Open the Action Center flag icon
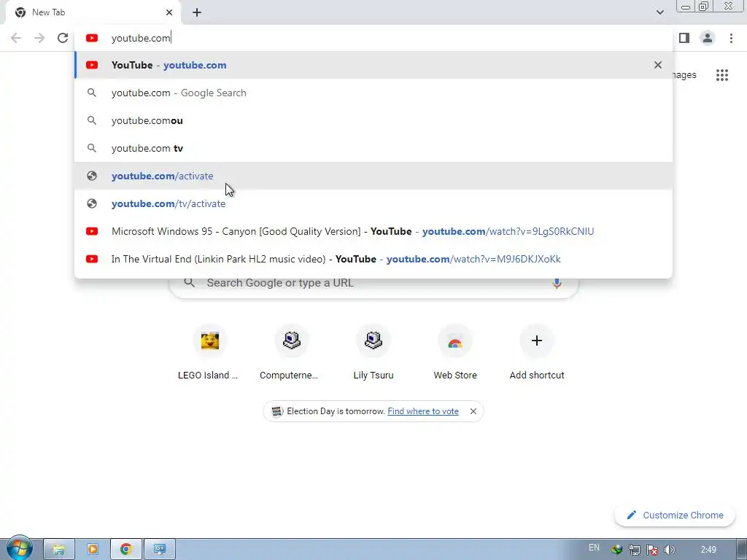Image resolution: width=747 pixels, height=560 pixels. pyautogui.click(x=652, y=550)
